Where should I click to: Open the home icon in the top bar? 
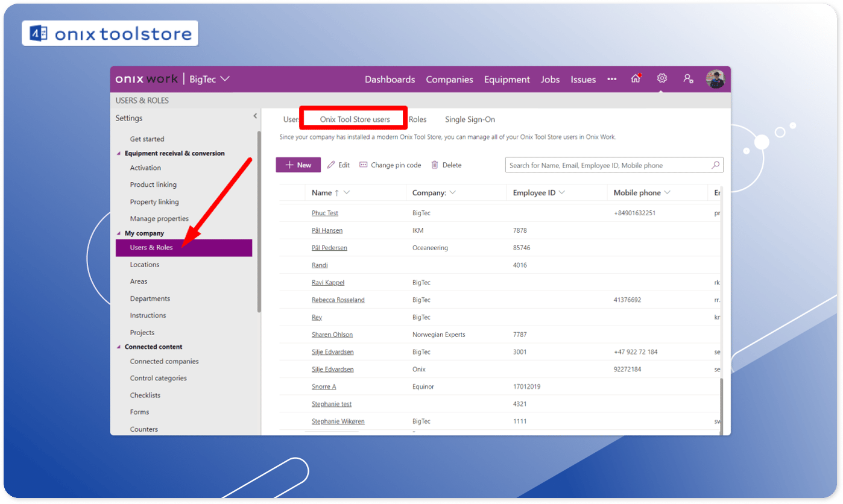tap(636, 79)
